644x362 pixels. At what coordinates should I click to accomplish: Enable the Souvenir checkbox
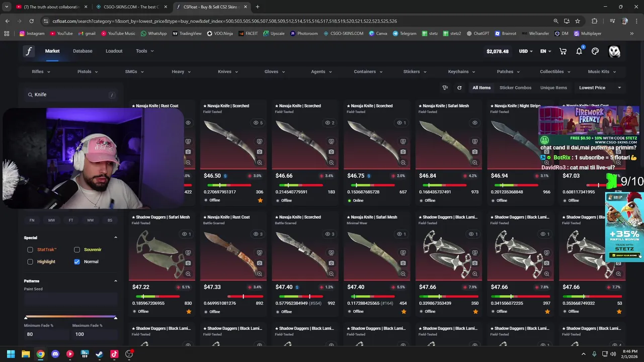77,249
